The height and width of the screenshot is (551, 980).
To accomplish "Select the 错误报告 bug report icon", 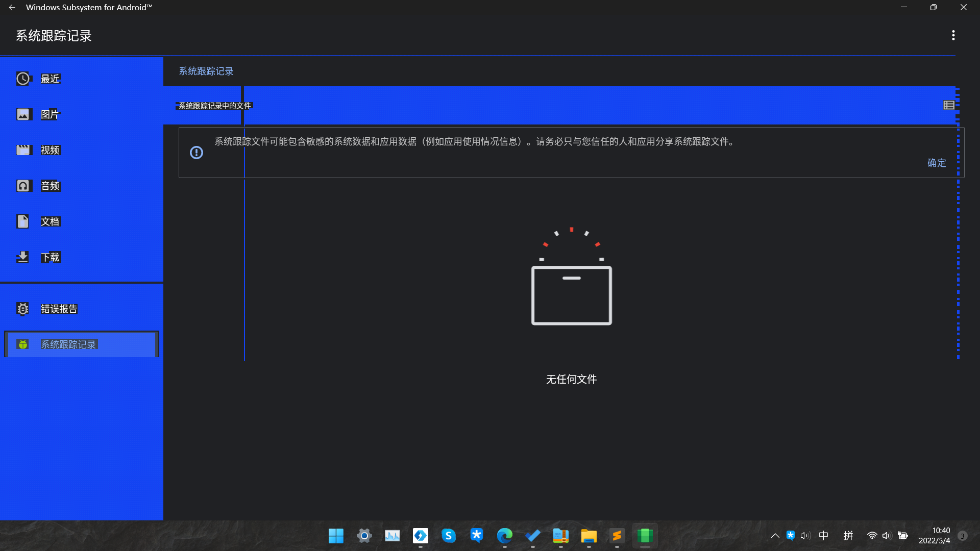I will click(x=22, y=309).
